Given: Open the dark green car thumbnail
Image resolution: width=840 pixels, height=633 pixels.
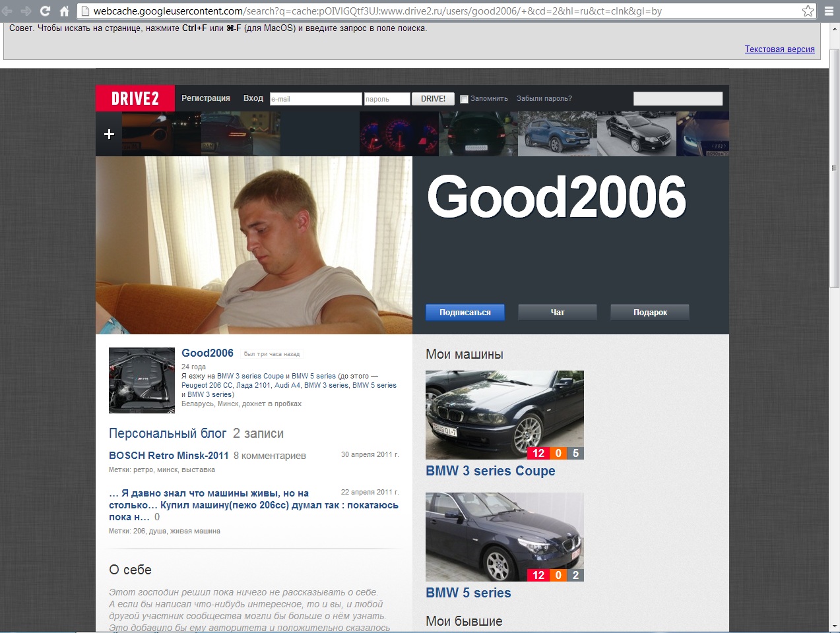Looking at the screenshot, I should 478,134.
